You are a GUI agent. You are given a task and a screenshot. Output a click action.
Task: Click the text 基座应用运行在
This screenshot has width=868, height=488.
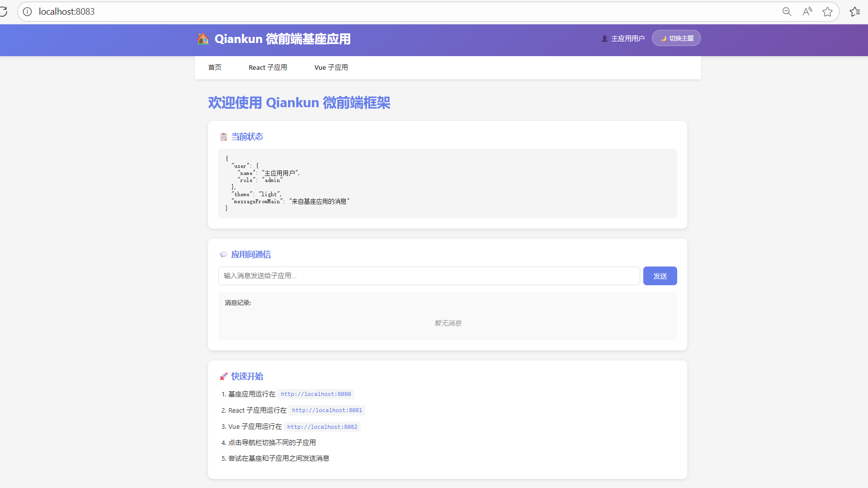coord(252,394)
